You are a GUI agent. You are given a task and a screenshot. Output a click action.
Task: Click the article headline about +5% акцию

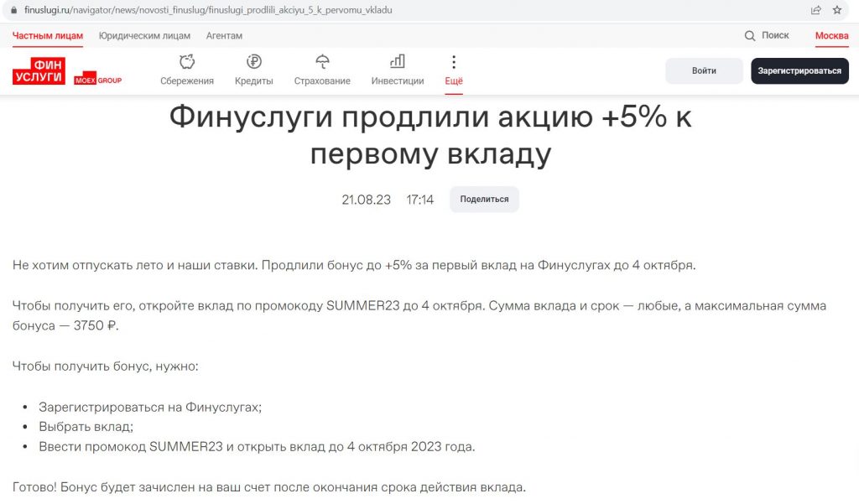(x=430, y=135)
